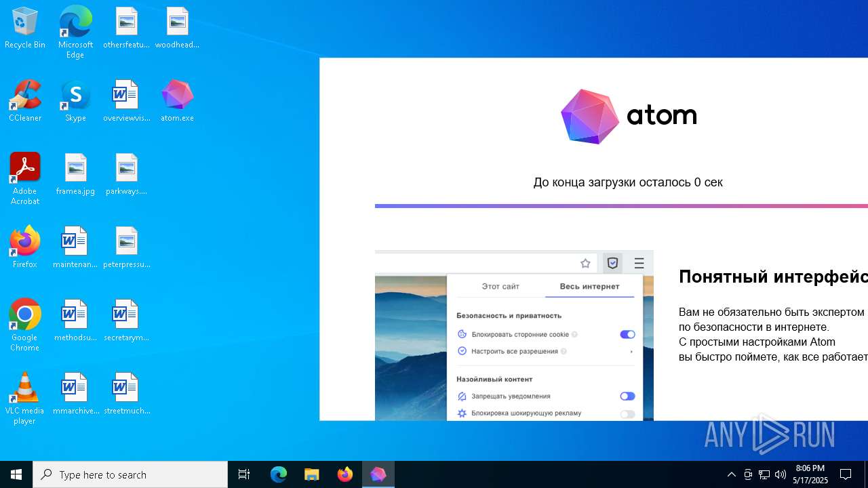Switch to the Atom installer taskbar item
Image resolution: width=868 pixels, height=488 pixels.
378,474
